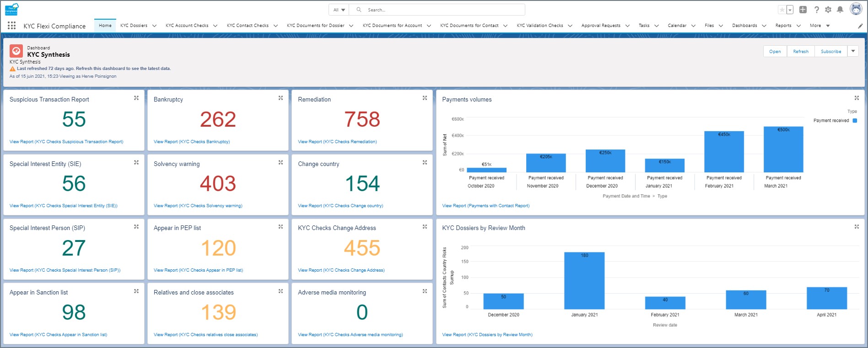Click the blue Payment received legend swatch
This screenshot has height=348, width=868.
pos(855,121)
